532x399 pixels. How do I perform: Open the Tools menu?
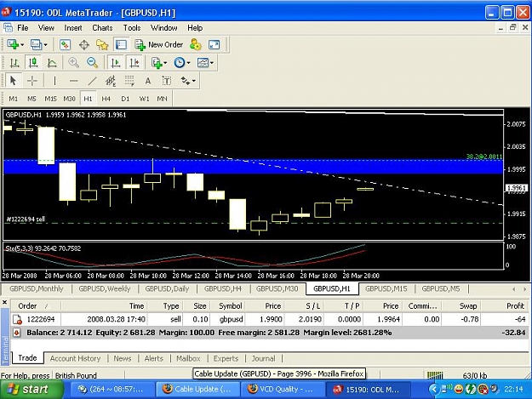(132, 28)
